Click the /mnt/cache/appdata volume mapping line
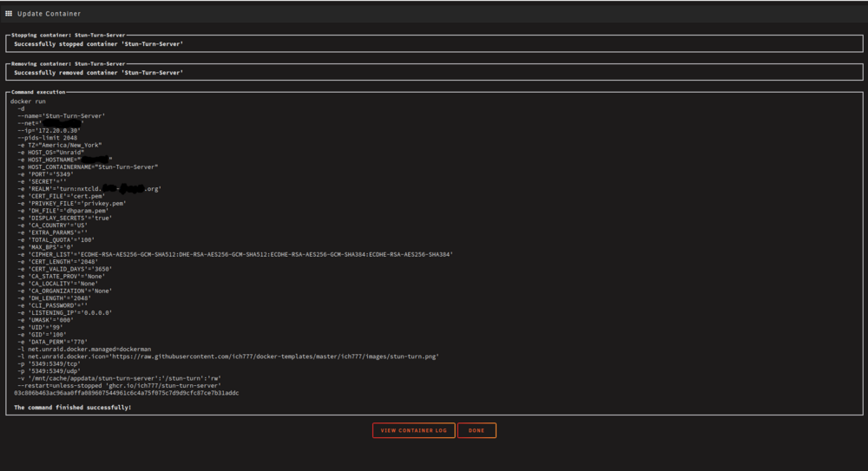The image size is (868, 471). click(119, 378)
